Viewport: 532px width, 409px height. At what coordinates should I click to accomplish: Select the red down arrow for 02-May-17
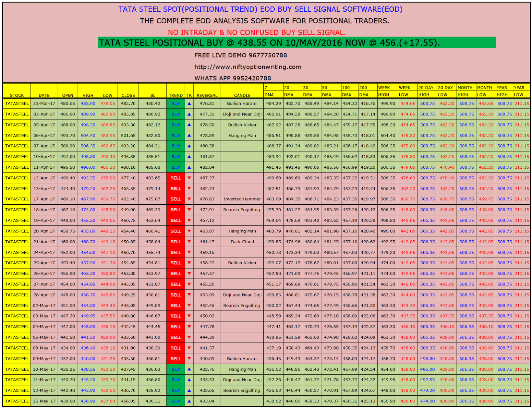point(189,306)
